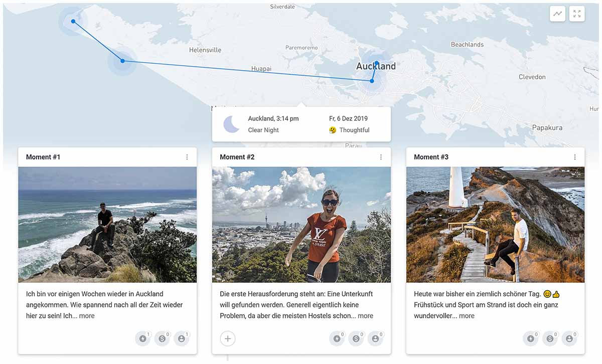Click the "Fr, 6 Dez 2019" date
602x364 pixels.
348,119
